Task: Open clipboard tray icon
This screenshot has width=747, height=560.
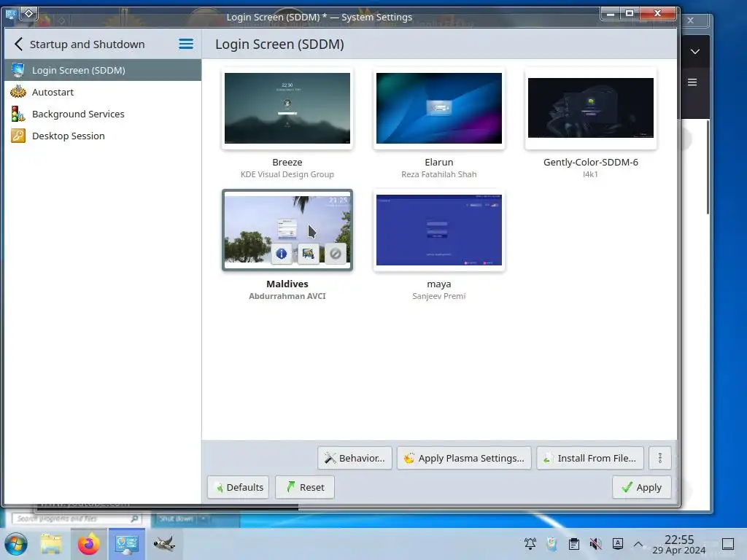Action: [574, 543]
